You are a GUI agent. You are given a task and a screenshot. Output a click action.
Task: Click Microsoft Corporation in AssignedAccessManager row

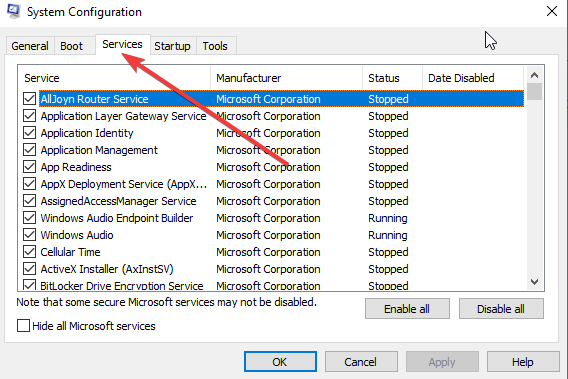(x=268, y=201)
